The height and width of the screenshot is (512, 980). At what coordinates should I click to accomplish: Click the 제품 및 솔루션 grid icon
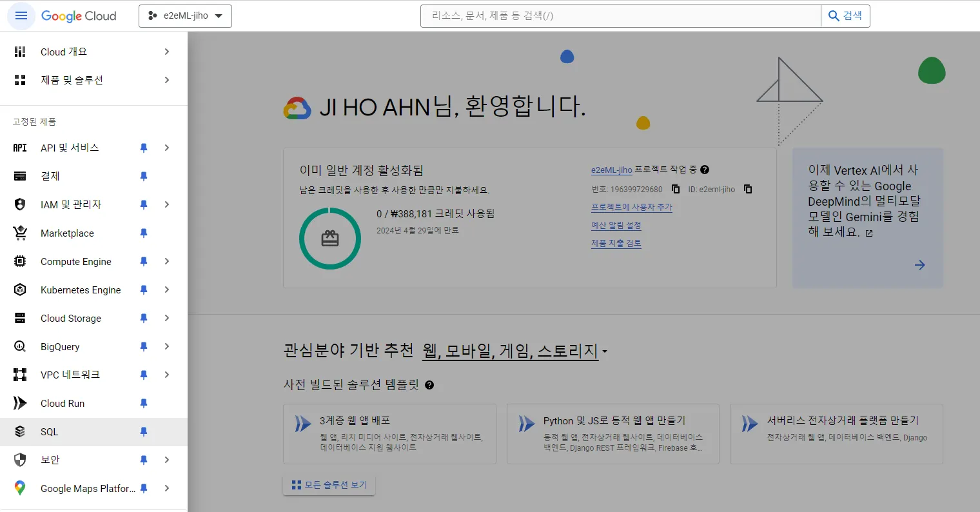pyautogui.click(x=20, y=80)
